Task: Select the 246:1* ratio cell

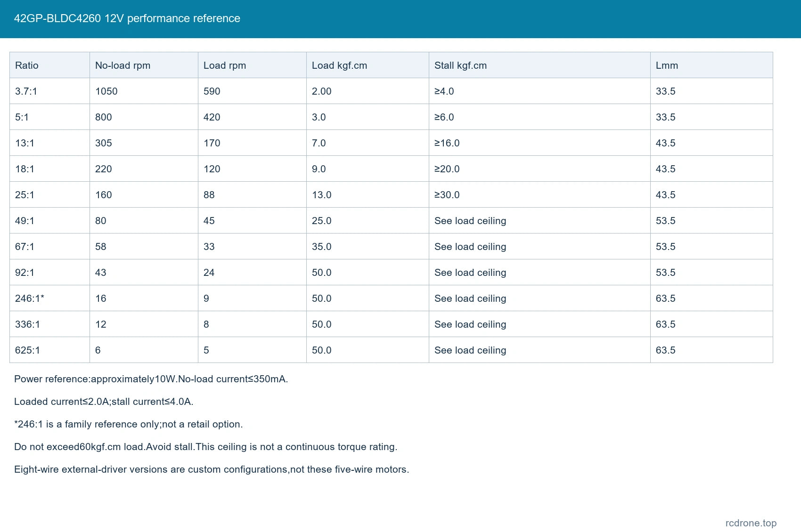Action: 49,298
